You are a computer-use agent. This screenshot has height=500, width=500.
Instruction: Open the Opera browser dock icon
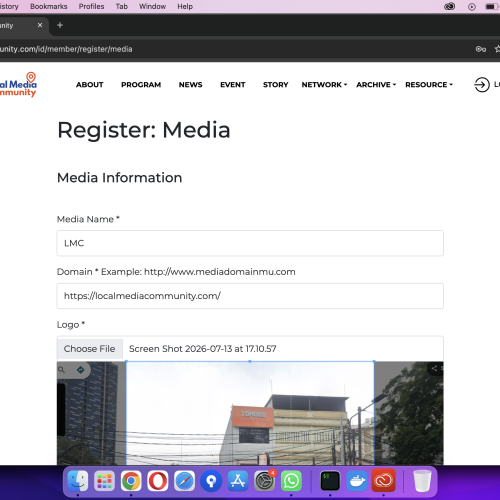[158, 481]
